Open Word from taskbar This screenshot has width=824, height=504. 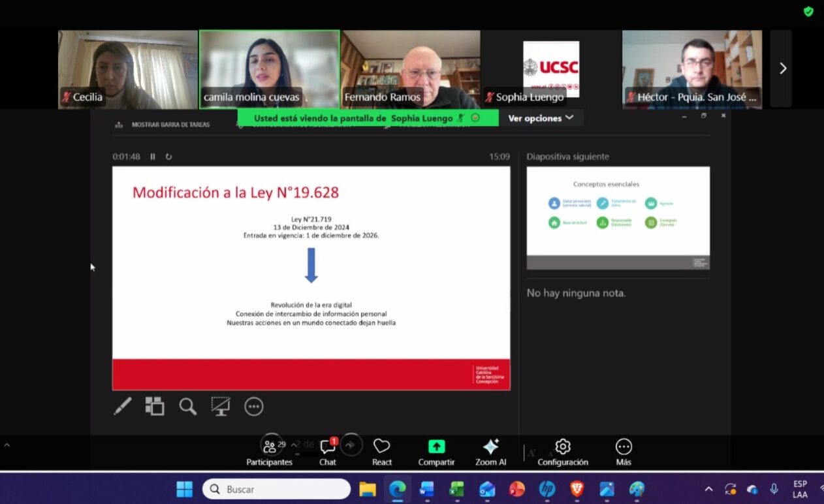tap(427, 489)
